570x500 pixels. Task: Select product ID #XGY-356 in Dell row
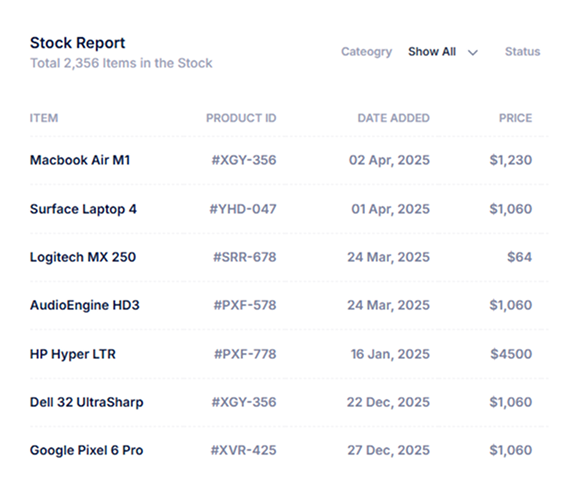244,402
